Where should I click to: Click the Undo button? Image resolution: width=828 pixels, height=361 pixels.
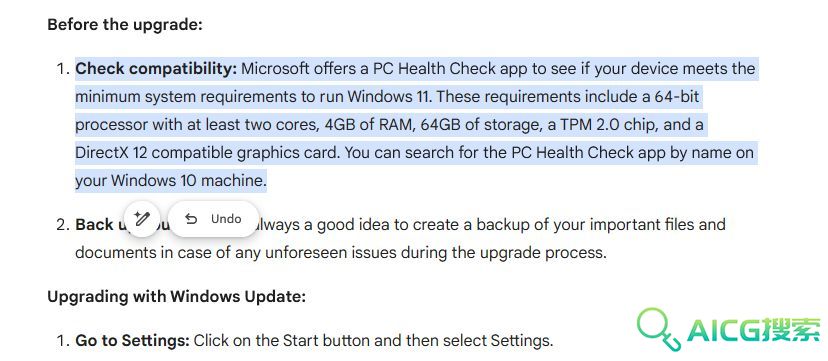pyautogui.click(x=214, y=219)
